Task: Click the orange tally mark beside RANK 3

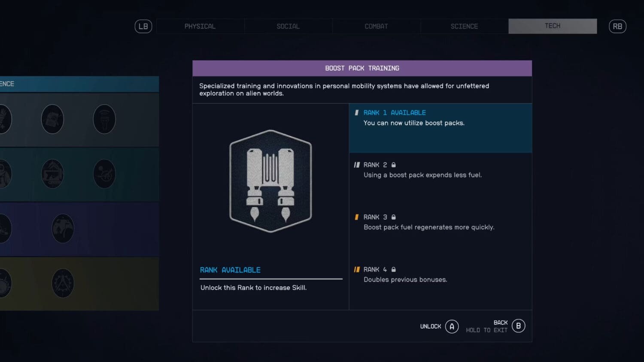Action: point(356,217)
